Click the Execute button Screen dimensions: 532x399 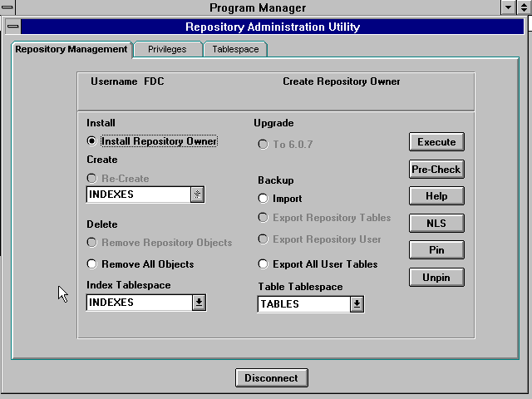point(436,142)
